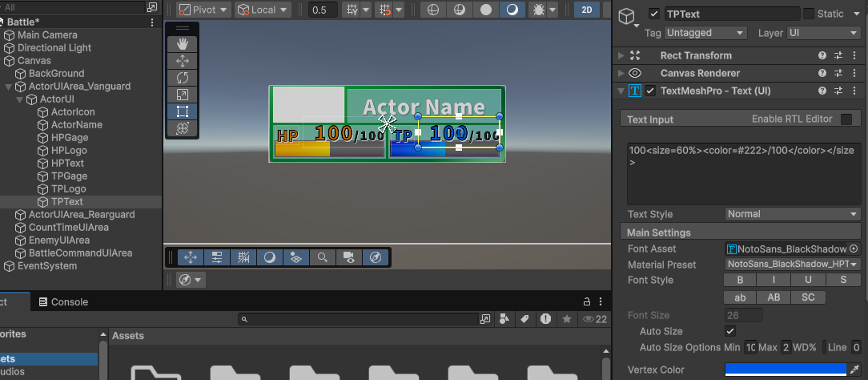This screenshot has width=868, height=380.
Task: Click the SC small caps button
Action: point(809,297)
